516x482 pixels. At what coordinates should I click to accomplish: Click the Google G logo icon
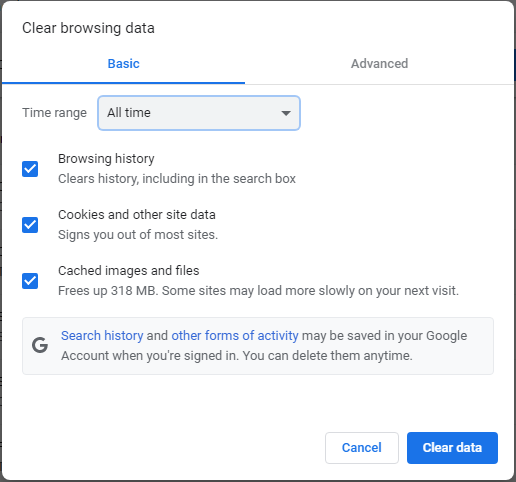pos(40,345)
